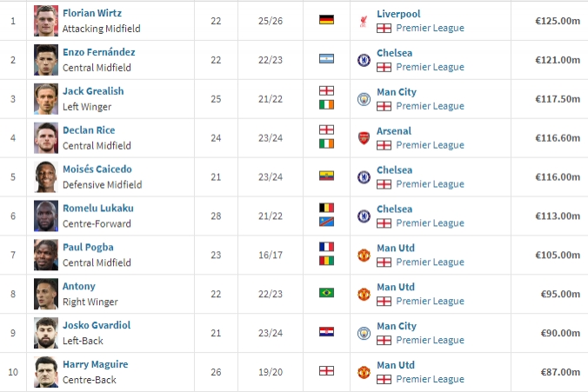Image resolution: width=588 pixels, height=392 pixels.
Task: Click Moisés Caicedo's player photo
Action: 45,177
